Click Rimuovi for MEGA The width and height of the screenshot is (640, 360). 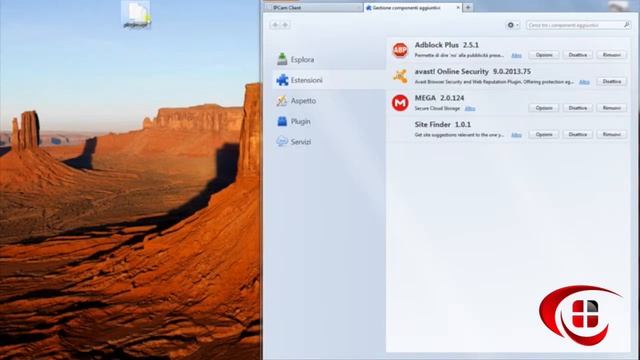pyautogui.click(x=611, y=108)
